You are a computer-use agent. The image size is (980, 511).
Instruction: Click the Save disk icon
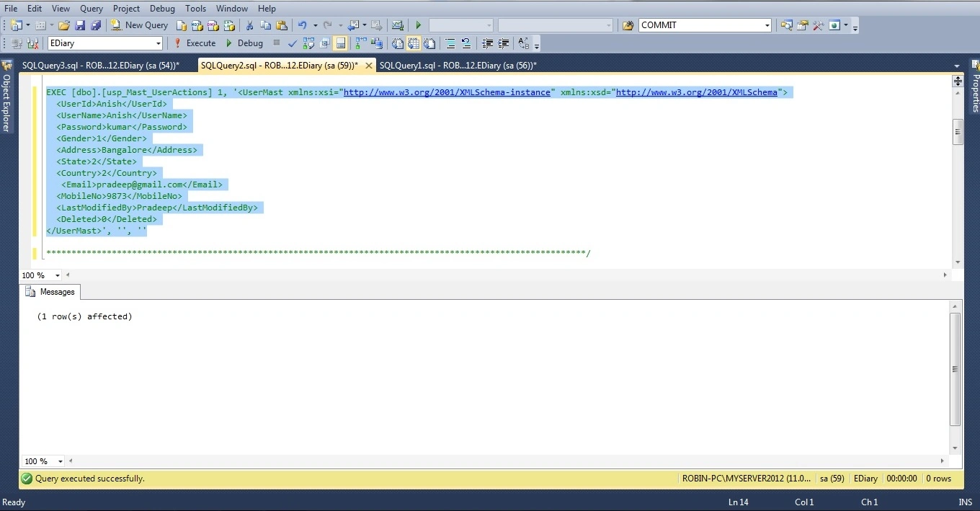80,25
